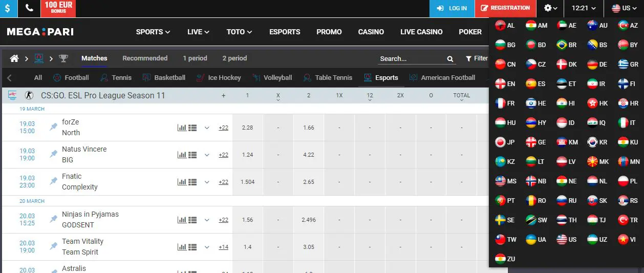Open the POKER menu item

(x=470, y=32)
